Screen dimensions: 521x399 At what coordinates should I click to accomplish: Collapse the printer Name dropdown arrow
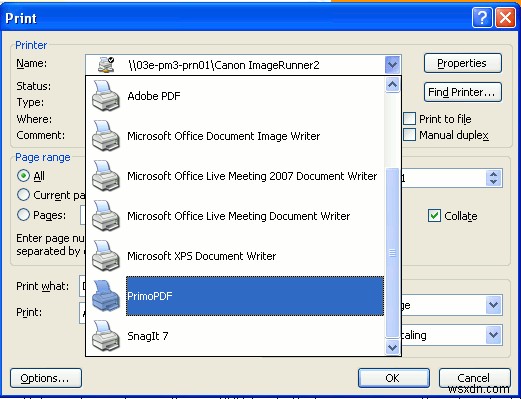(392, 65)
